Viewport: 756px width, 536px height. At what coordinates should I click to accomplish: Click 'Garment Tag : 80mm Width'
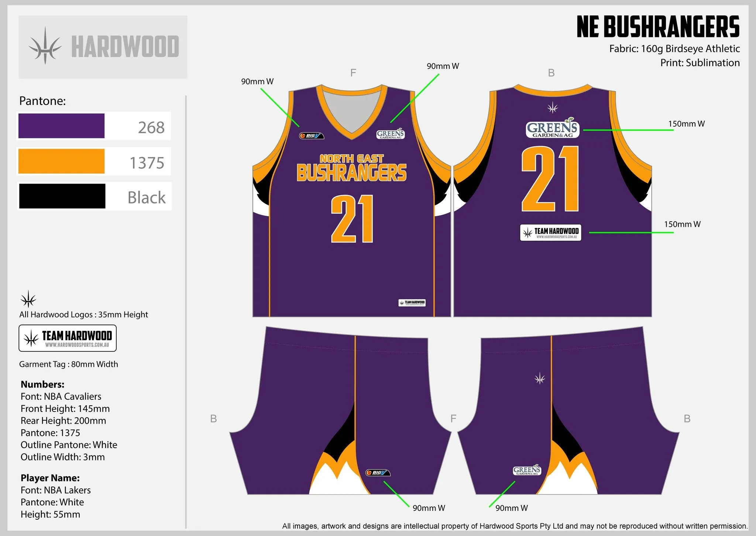point(69,364)
